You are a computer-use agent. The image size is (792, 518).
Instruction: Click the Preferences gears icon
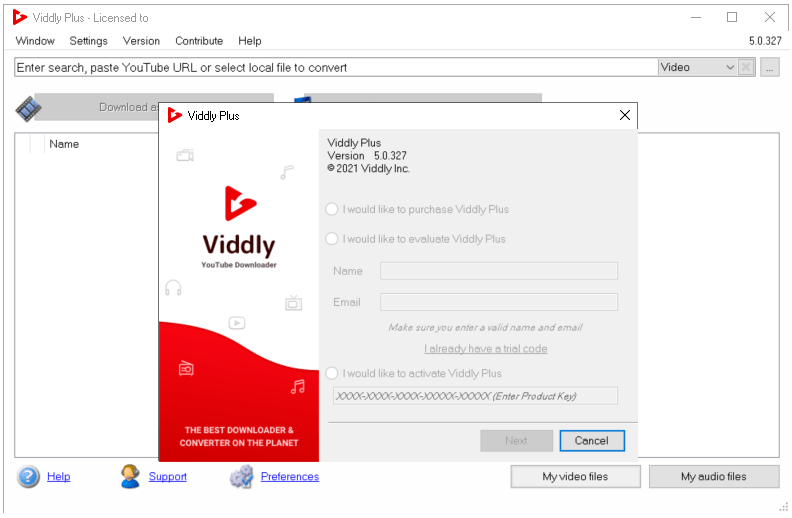(x=242, y=477)
